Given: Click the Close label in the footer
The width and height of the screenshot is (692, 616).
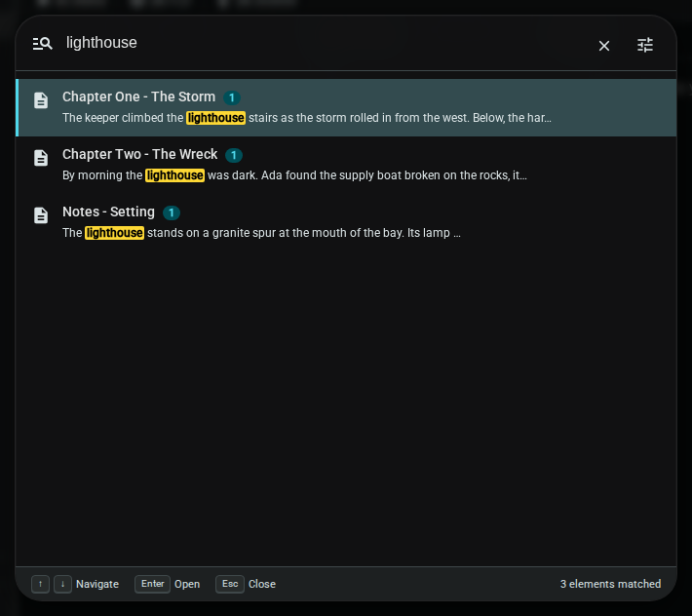Looking at the screenshot, I should 262,584.
